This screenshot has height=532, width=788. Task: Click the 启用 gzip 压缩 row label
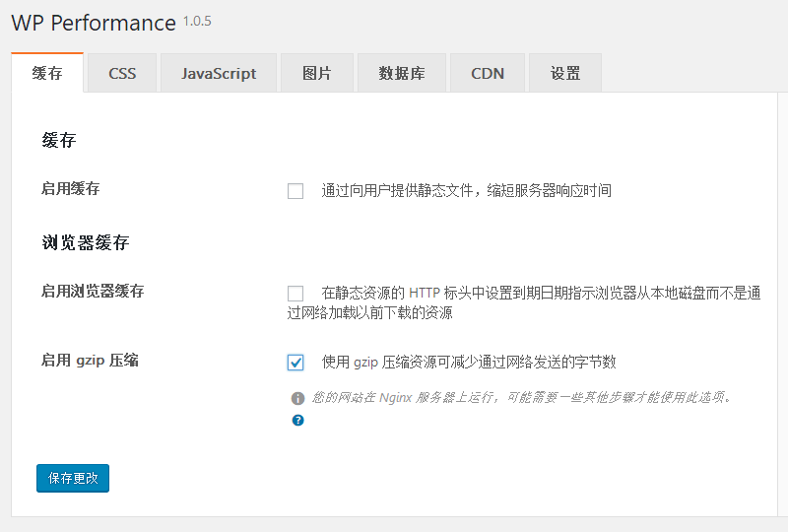[x=90, y=361]
